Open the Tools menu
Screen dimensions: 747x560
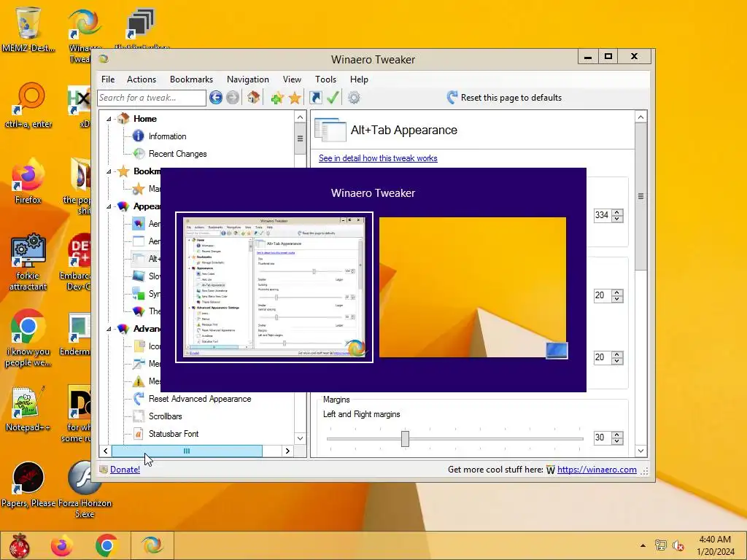tap(326, 79)
